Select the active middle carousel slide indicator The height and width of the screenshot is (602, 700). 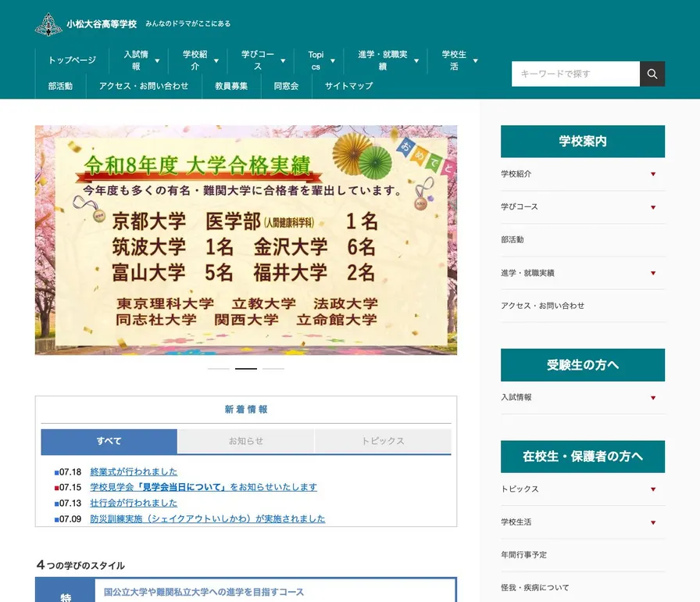click(x=246, y=369)
